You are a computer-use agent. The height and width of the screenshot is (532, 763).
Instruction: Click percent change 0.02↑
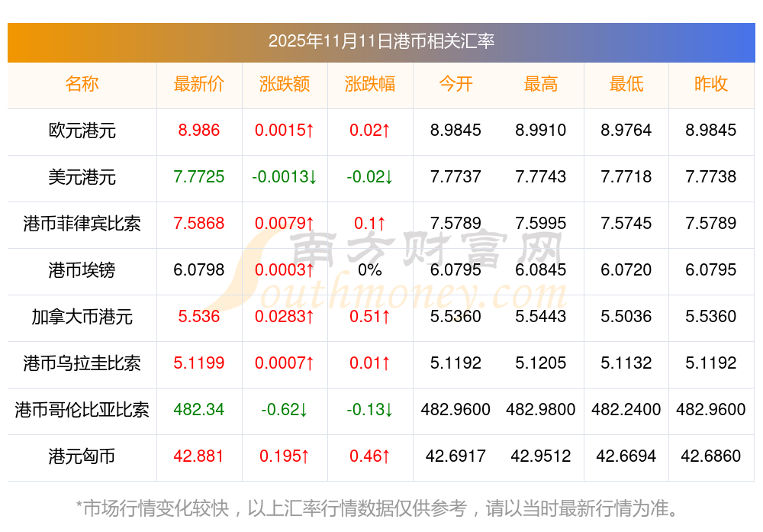tap(370, 131)
